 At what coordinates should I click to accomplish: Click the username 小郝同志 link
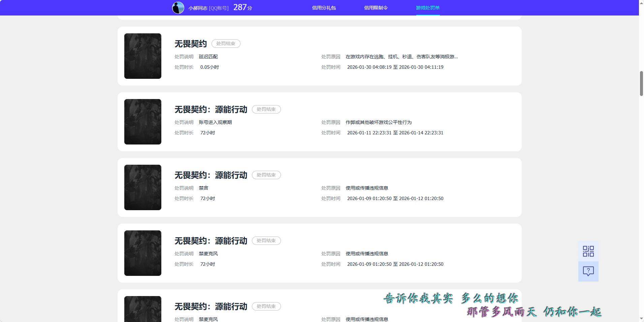(x=197, y=7)
